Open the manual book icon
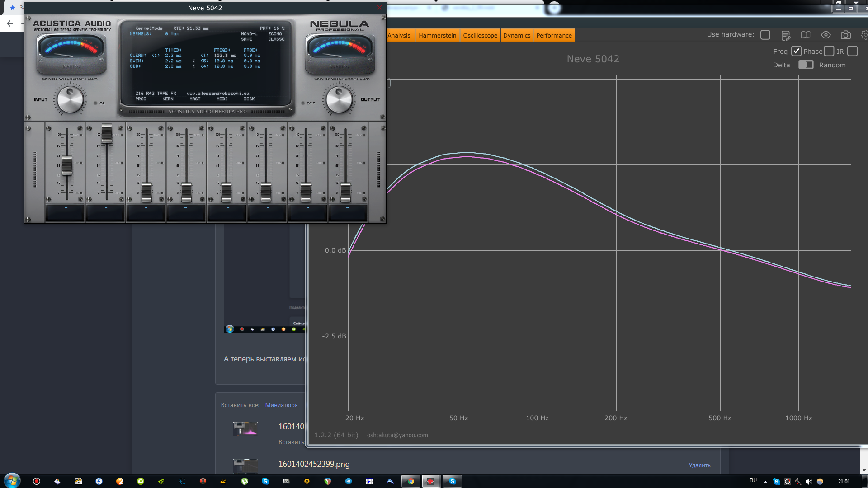 pos(806,35)
